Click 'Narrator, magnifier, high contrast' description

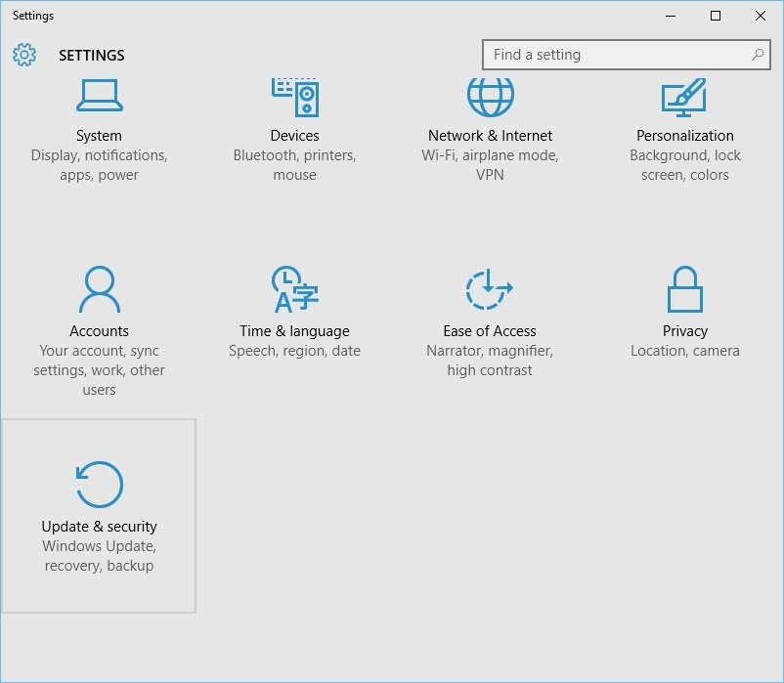coord(490,361)
